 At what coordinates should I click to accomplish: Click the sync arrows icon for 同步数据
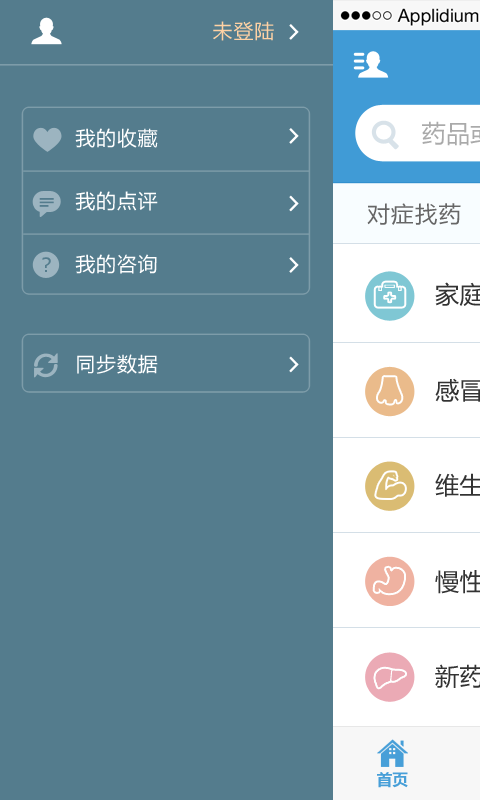pos(46,365)
